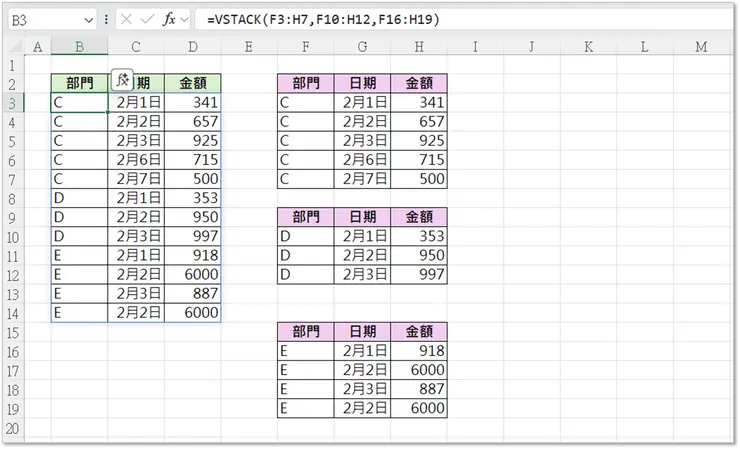This screenshot has height=449, width=740.
Task: Click the Enter checkmark formula icon
Action: pos(147,19)
